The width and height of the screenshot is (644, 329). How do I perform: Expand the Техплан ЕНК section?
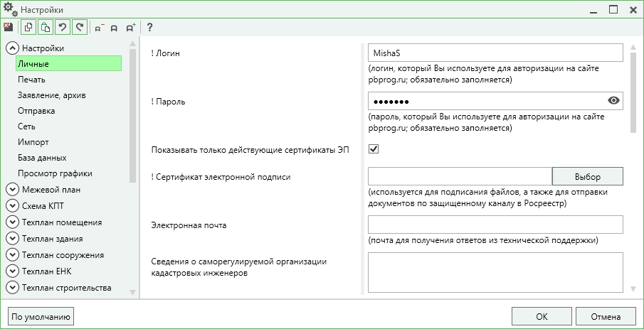click(12, 271)
